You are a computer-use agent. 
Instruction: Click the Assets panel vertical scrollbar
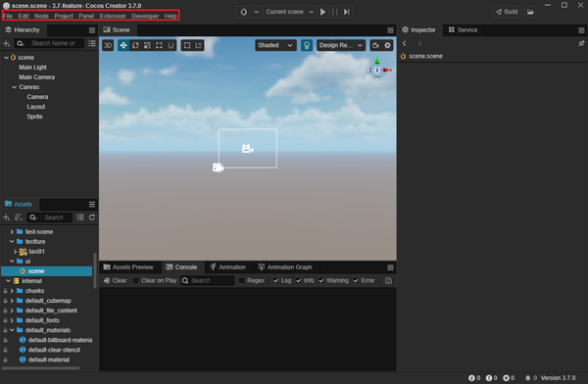tap(95, 270)
